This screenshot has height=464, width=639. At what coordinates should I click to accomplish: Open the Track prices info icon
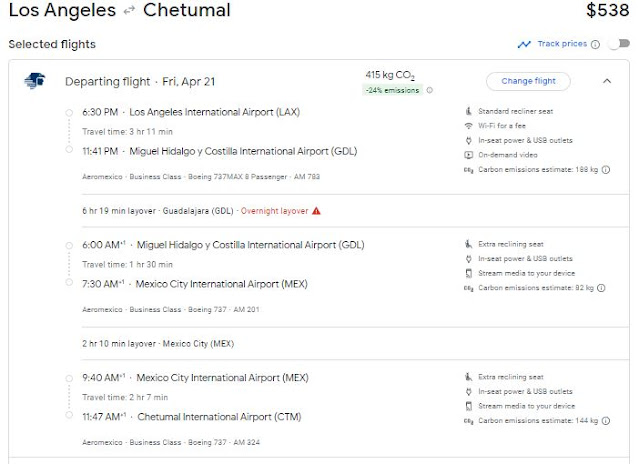click(x=595, y=44)
